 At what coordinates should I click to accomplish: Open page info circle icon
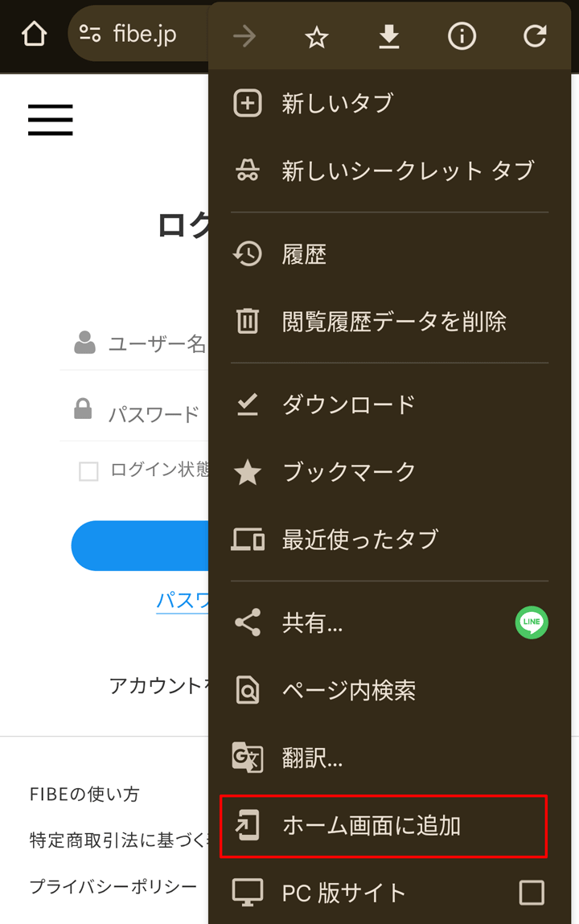pyautogui.click(x=462, y=36)
